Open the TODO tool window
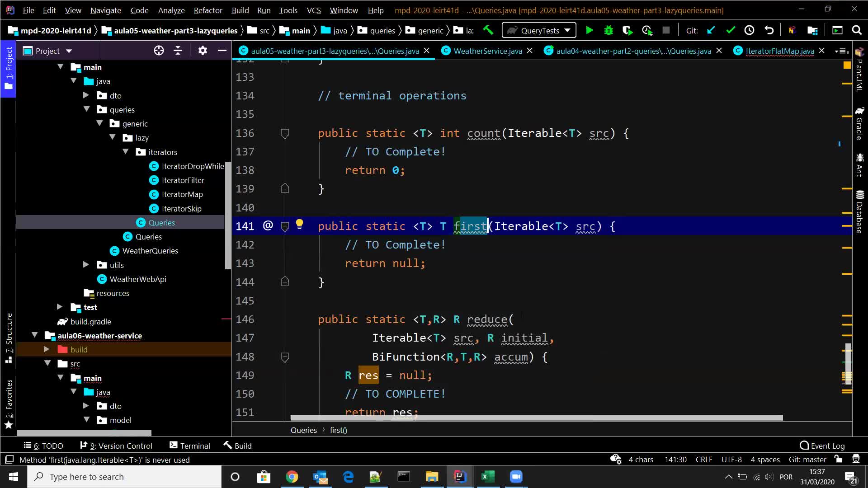868x488 pixels. click(x=43, y=446)
